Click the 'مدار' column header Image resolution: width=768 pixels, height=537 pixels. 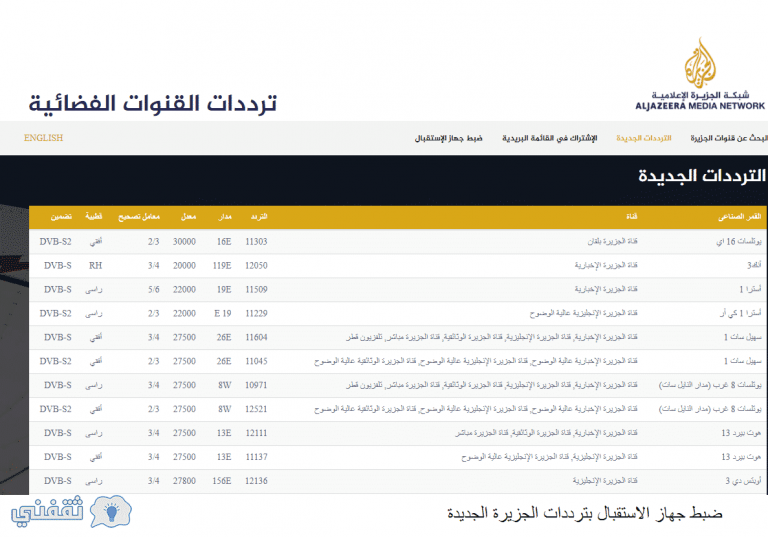(225, 217)
